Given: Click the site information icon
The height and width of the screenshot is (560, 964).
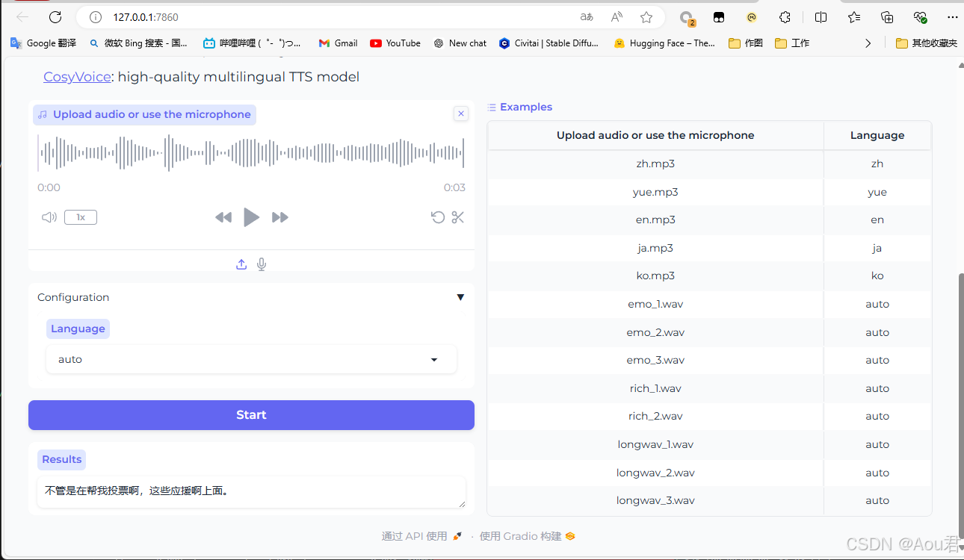Looking at the screenshot, I should click(95, 16).
